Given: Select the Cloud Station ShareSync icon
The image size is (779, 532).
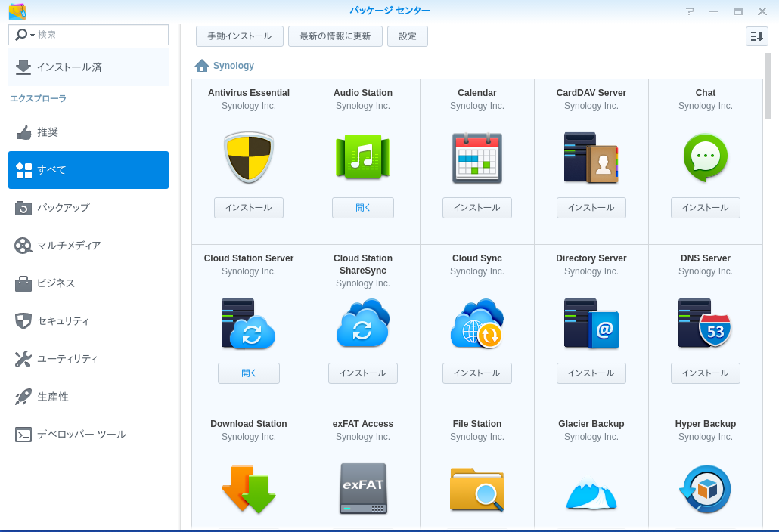Looking at the screenshot, I should click(x=363, y=323).
